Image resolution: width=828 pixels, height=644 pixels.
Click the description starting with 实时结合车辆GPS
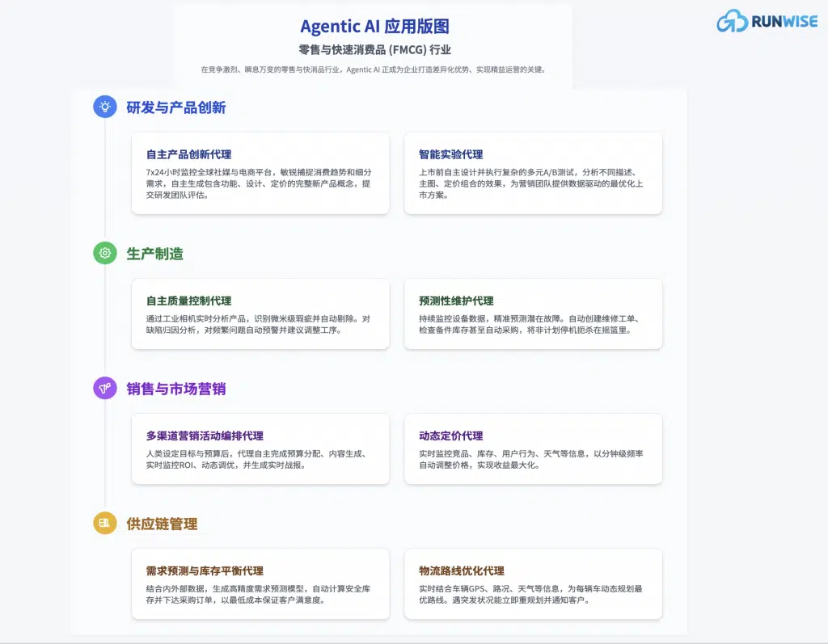(x=530, y=595)
